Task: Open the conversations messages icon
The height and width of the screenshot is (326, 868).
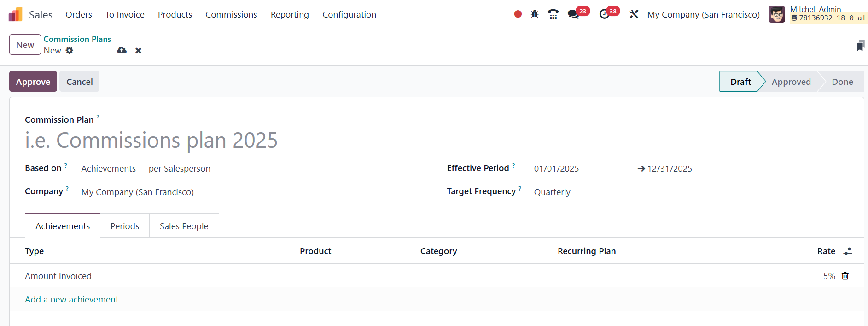Action: point(573,14)
